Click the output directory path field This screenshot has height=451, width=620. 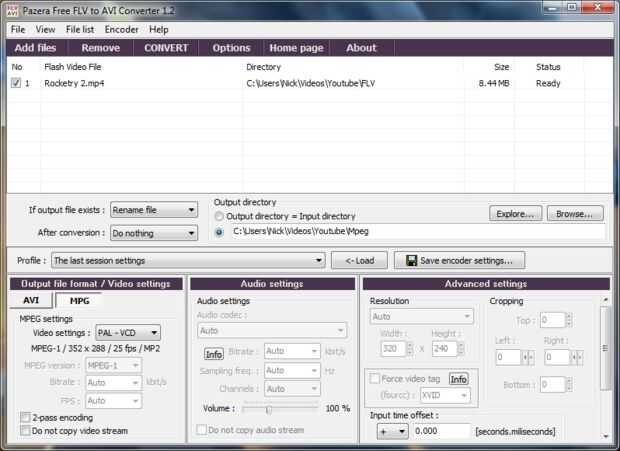[418, 232]
